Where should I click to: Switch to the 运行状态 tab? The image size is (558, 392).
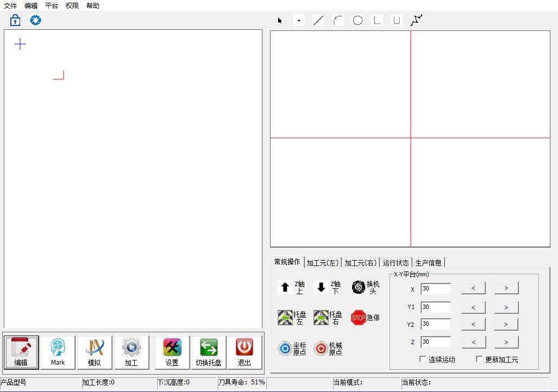pyautogui.click(x=396, y=263)
